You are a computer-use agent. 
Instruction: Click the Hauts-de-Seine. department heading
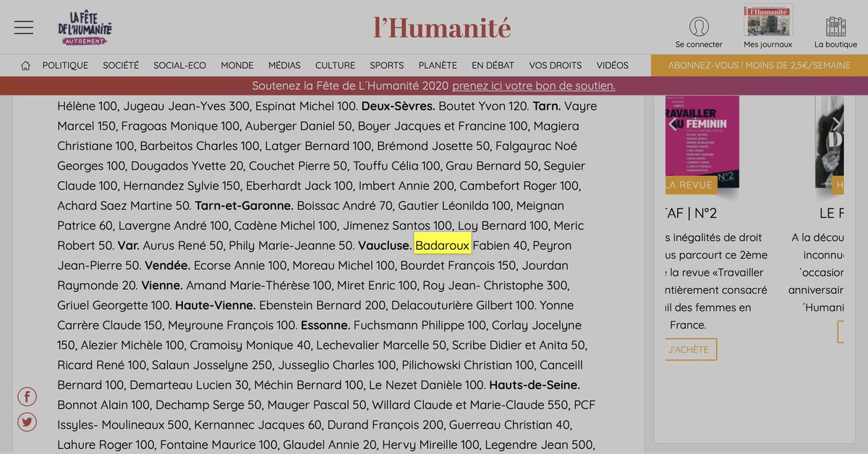point(535,384)
